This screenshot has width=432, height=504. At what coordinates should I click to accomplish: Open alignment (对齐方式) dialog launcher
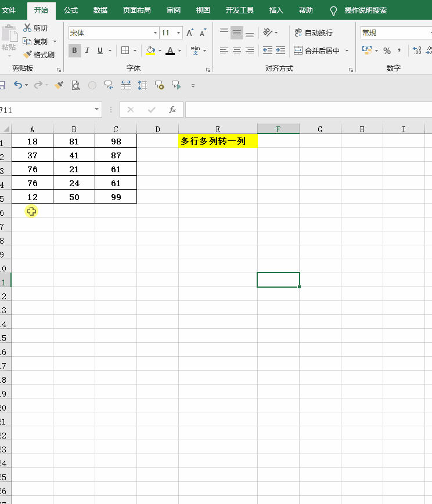[x=351, y=70]
